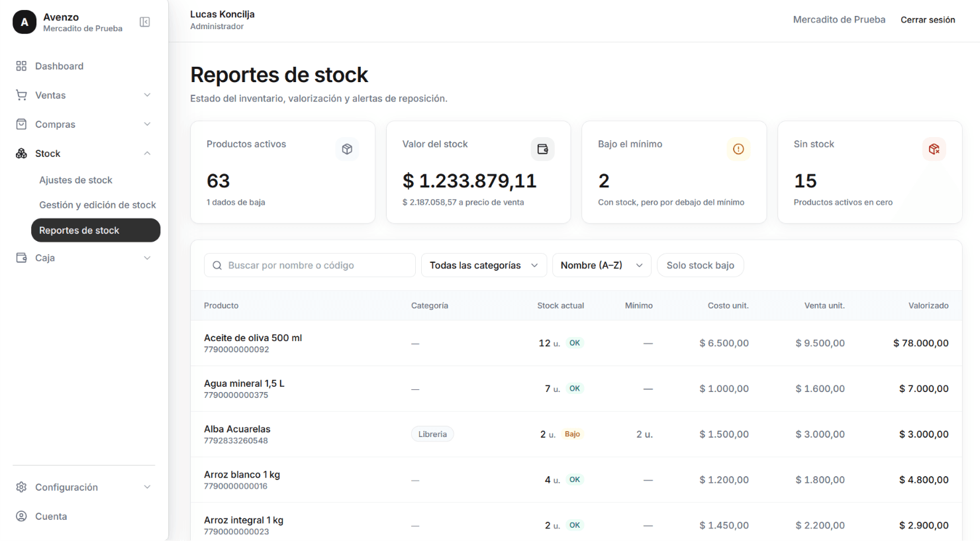Expand the Caja menu chevron

[x=147, y=258]
